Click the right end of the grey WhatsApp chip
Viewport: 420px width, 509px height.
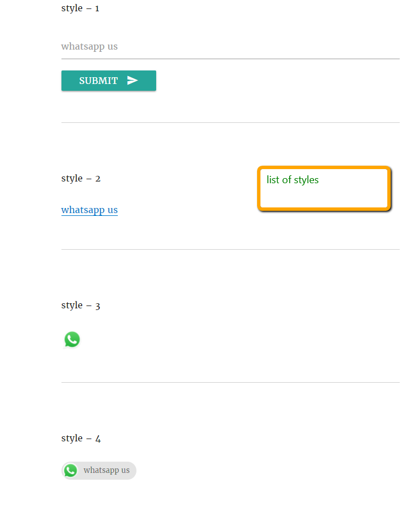coord(132,471)
